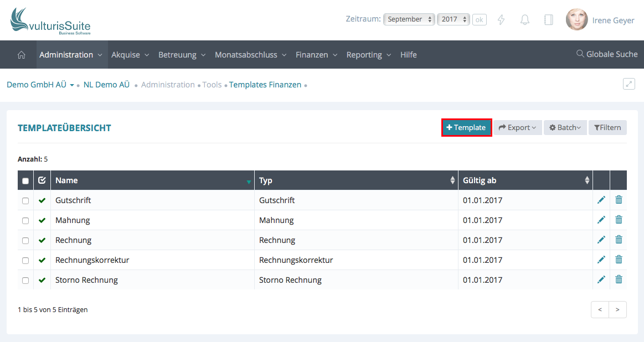Tick the select-all checkbox in table header
644x342 pixels.
point(25,180)
